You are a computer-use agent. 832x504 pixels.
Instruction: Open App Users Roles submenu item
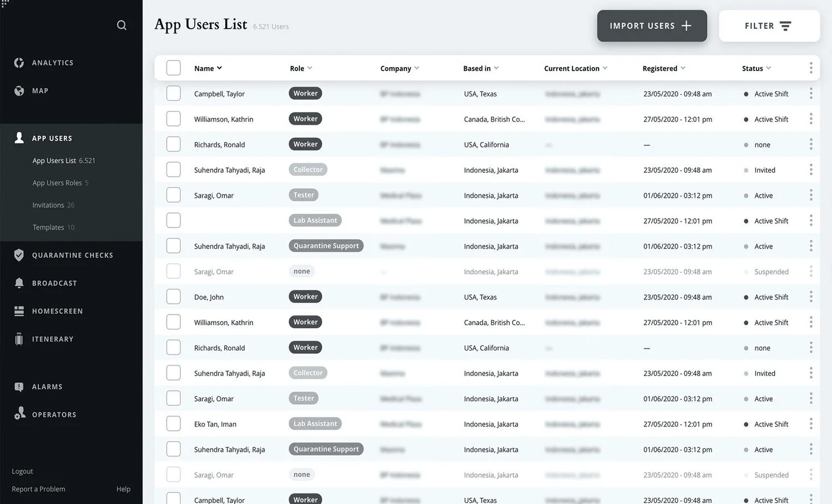pyautogui.click(x=60, y=183)
